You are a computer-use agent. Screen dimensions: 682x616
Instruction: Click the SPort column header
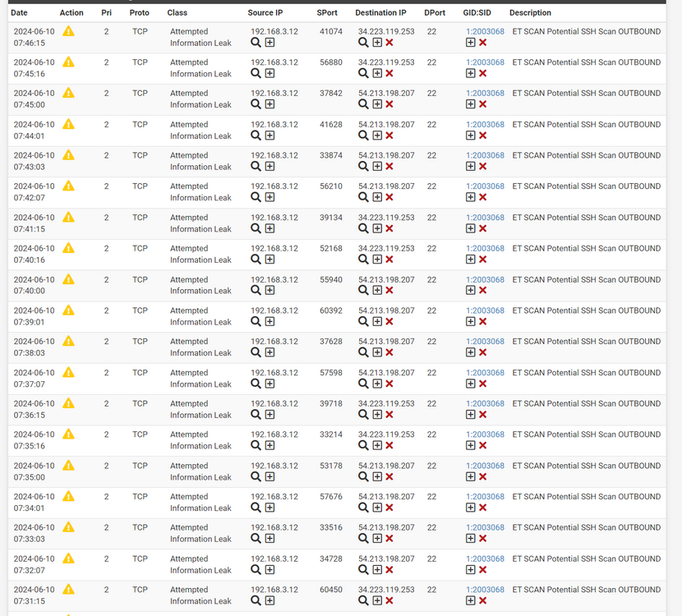point(327,12)
